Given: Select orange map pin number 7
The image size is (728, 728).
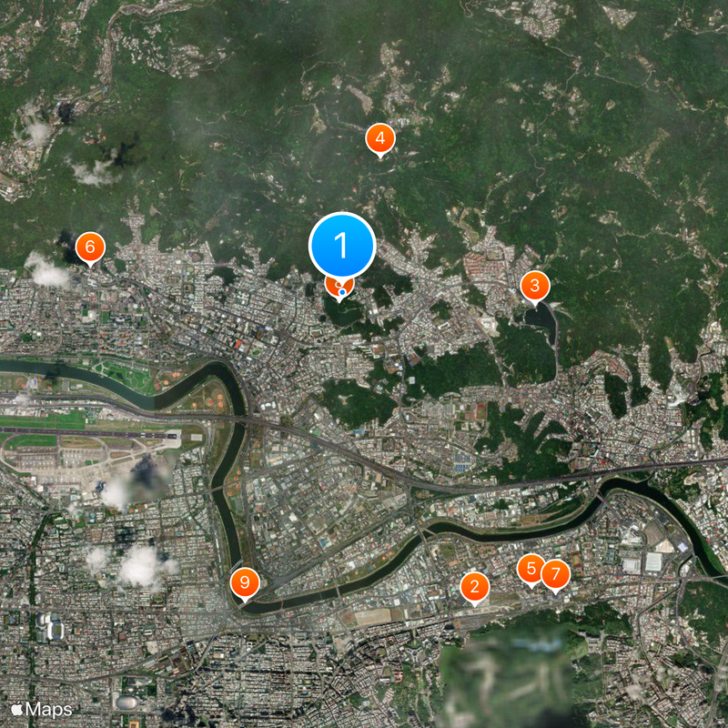Looking at the screenshot, I should 555,575.
